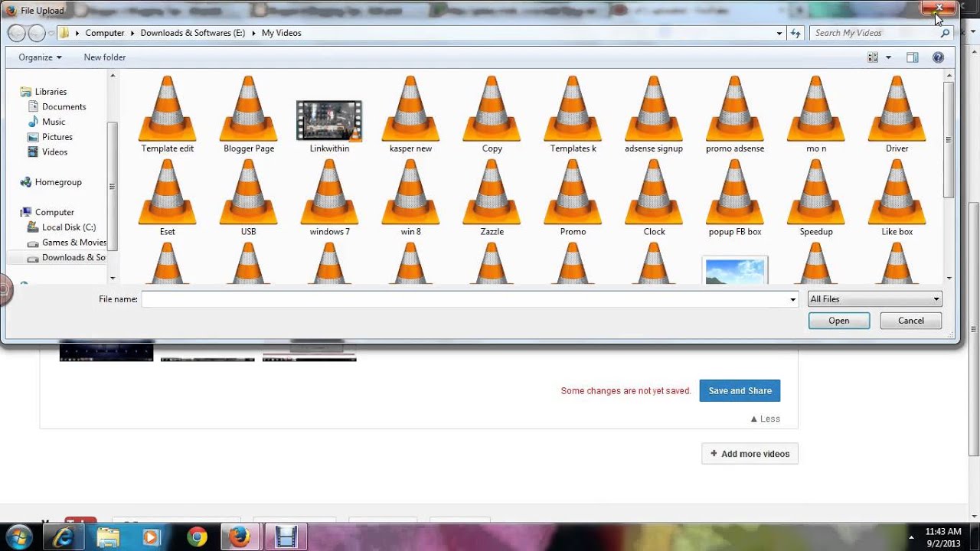980x551 pixels.
Task: Click the Back navigation arrow
Action: pos(17,33)
